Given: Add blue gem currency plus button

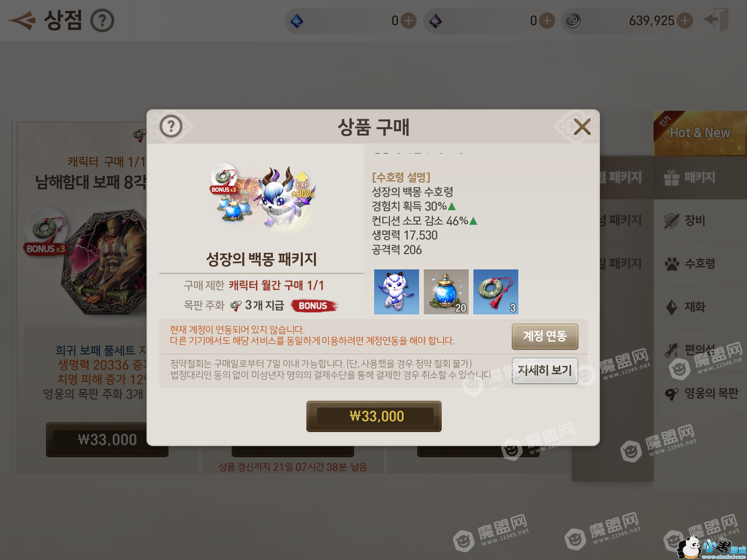Looking at the screenshot, I should pos(409,21).
